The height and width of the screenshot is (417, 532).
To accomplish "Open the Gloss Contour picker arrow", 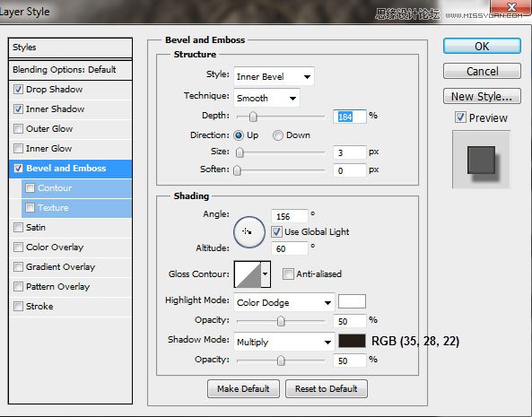I will [266, 274].
